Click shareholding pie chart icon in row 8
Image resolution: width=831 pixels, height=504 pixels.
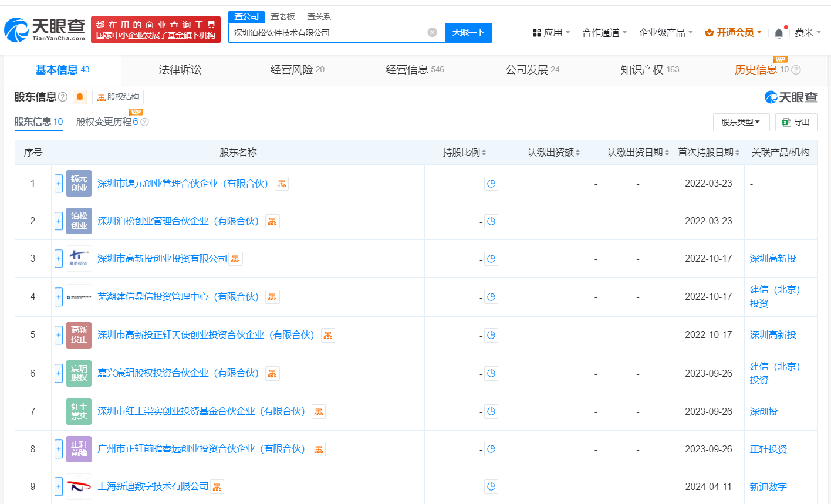click(491, 449)
